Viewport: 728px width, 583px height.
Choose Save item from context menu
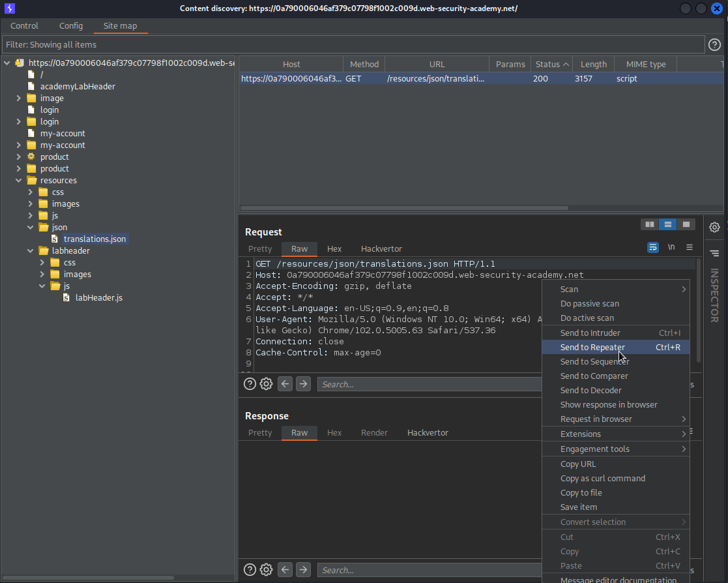pyautogui.click(x=616, y=507)
